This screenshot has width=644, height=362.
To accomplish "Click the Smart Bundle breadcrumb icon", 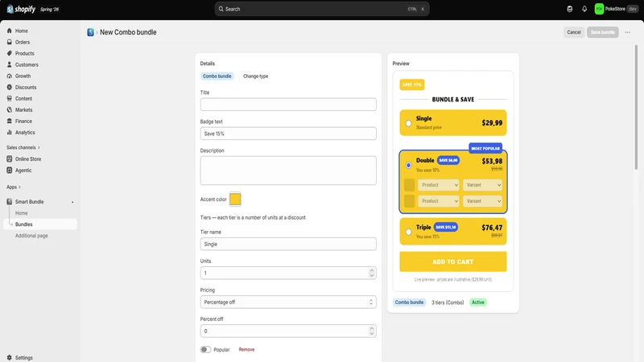I will click(90, 32).
